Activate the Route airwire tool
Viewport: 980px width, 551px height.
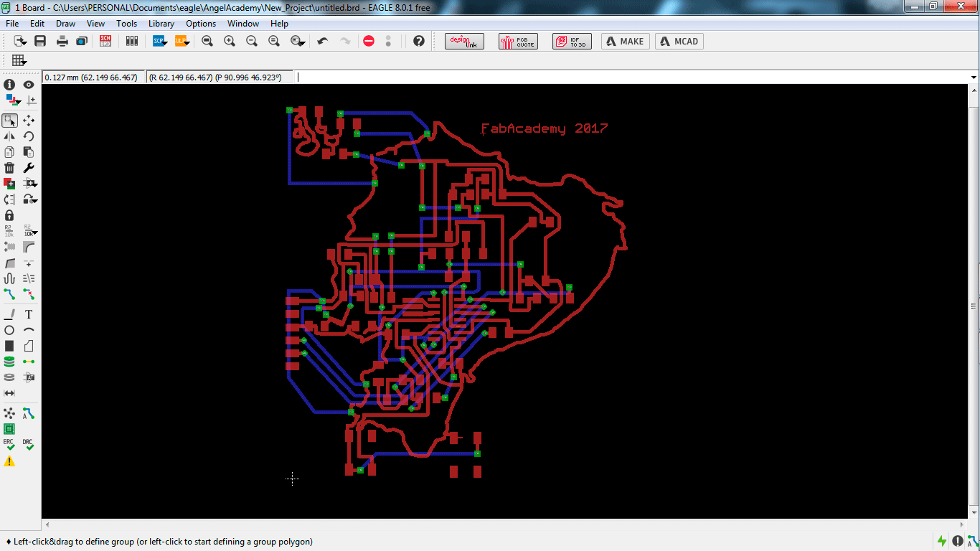coord(9,294)
